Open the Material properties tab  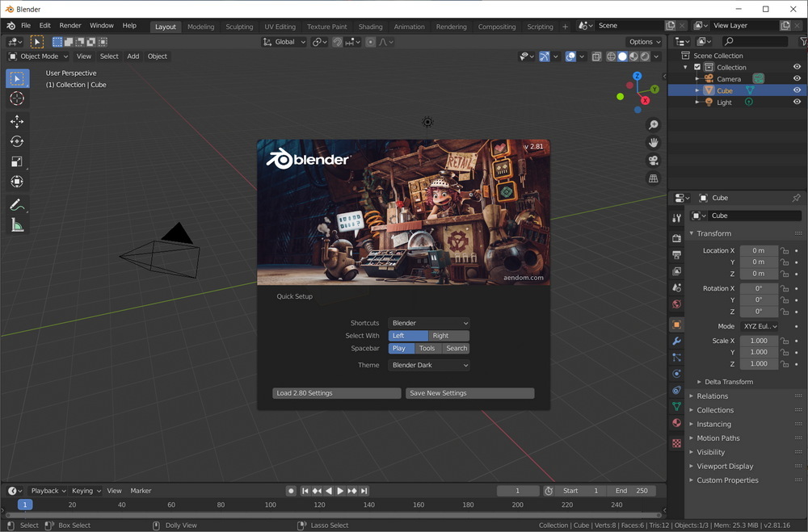(x=676, y=423)
